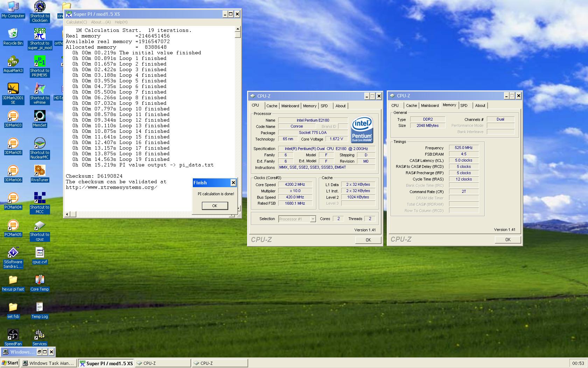Select Super PI taskbar button

coord(106,363)
